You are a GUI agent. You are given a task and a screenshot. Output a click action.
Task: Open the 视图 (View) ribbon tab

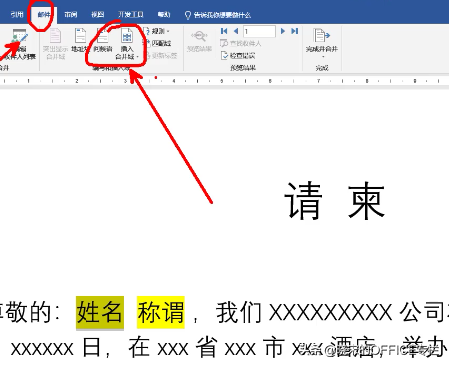98,14
